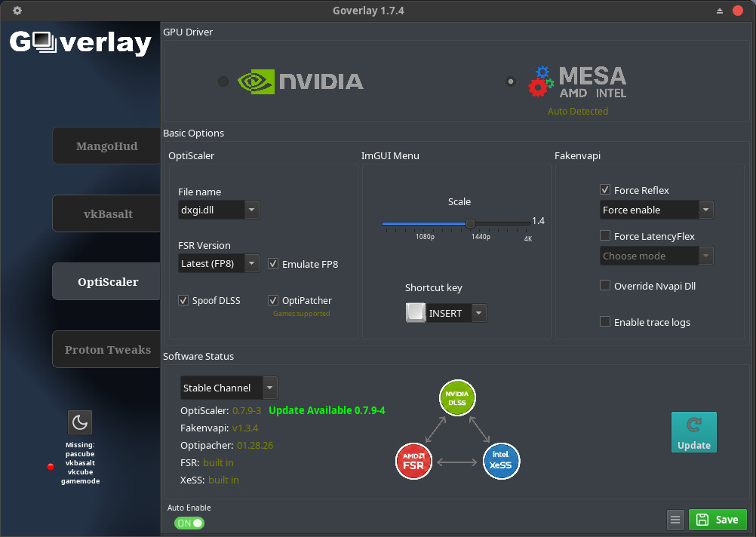
Task: Click the ImGUI Scale slider handle
Action: click(470, 223)
